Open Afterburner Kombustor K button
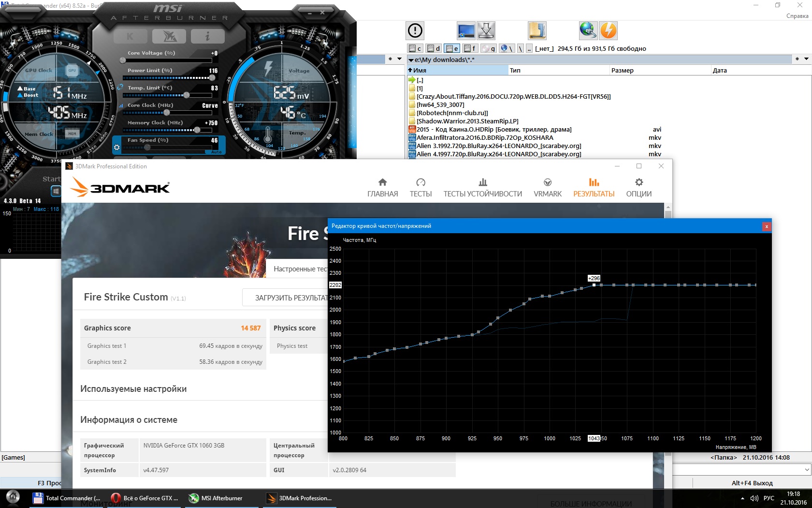 pyautogui.click(x=130, y=36)
